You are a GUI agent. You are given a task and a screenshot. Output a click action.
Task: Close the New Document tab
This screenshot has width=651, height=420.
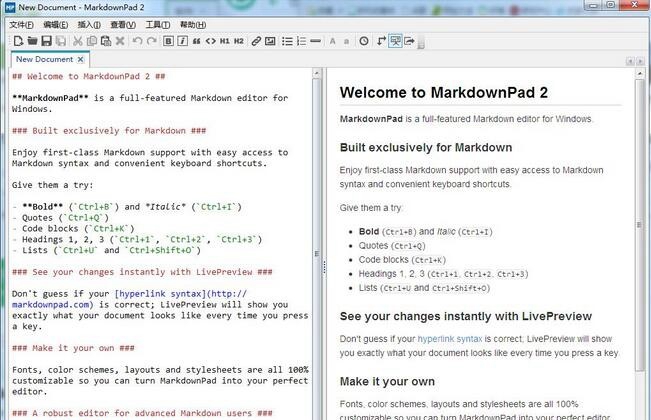81,59
